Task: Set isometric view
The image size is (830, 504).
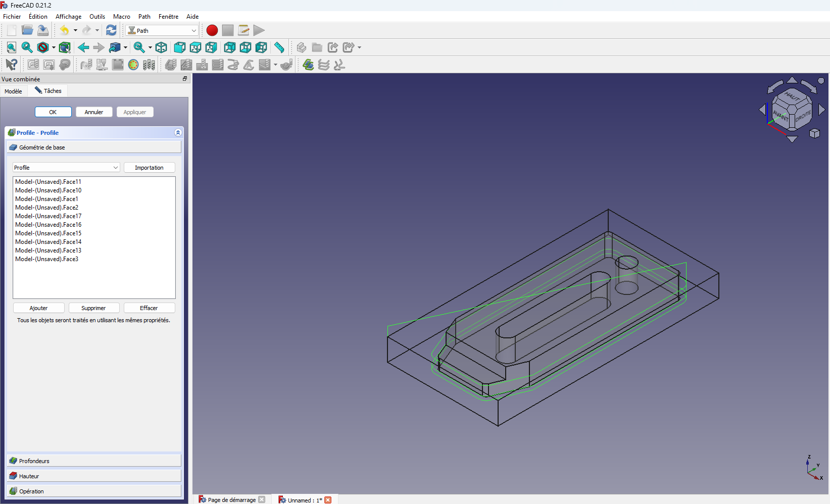Action: [161, 47]
